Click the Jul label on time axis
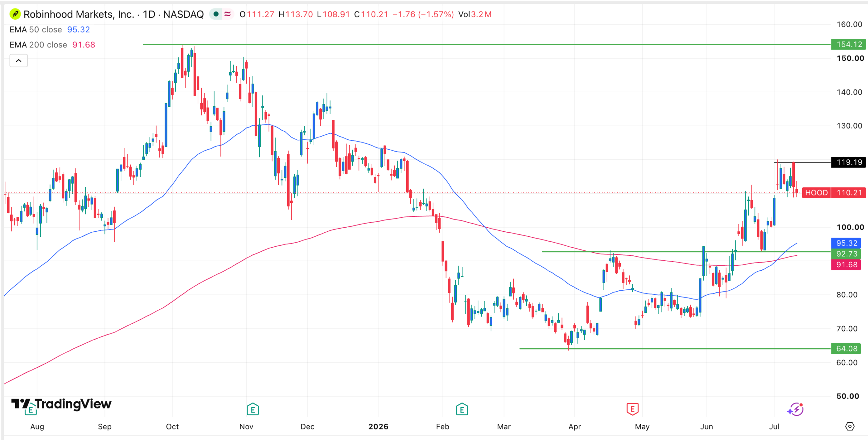The image size is (868, 440). pyautogui.click(x=774, y=426)
